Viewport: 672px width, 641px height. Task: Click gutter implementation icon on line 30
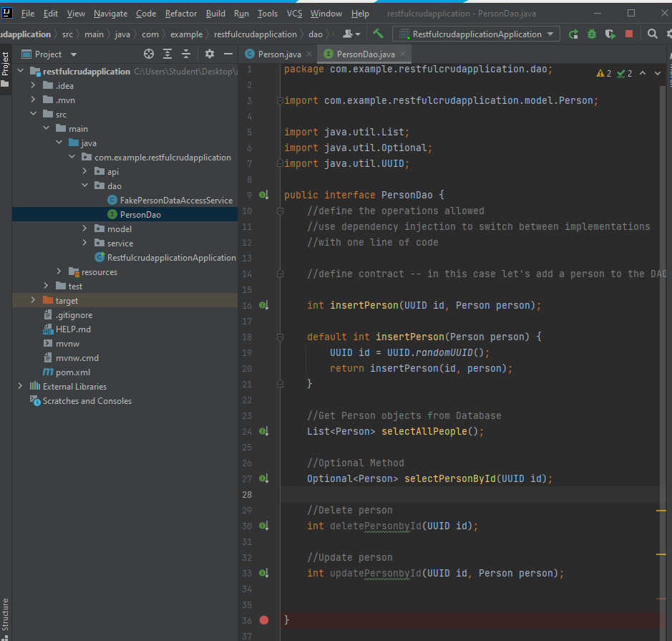(x=264, y=526)
